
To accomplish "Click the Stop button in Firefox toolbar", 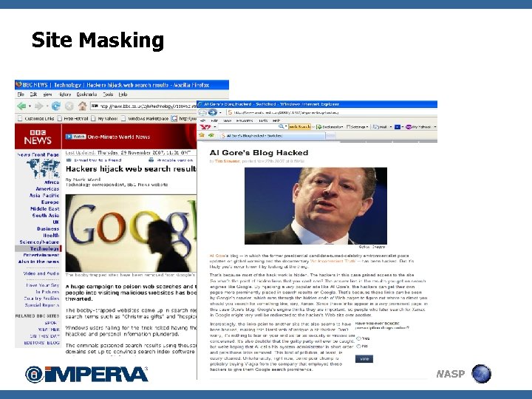I will click(69, 106).
